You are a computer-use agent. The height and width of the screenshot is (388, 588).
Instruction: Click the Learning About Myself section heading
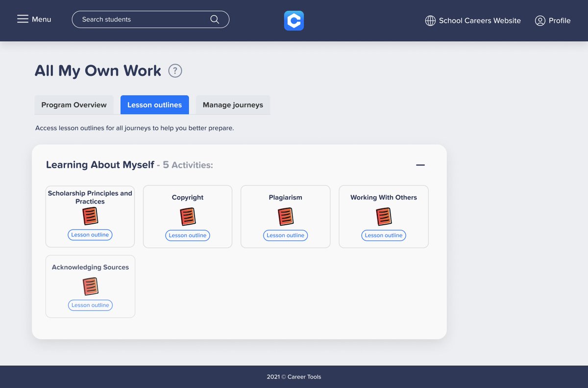[100, 165]
